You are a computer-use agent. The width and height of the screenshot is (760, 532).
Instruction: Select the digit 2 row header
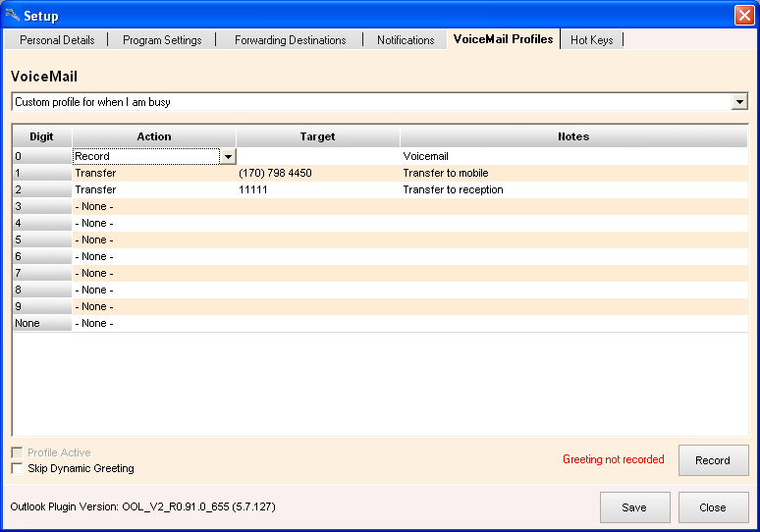(x=42, y=189)
